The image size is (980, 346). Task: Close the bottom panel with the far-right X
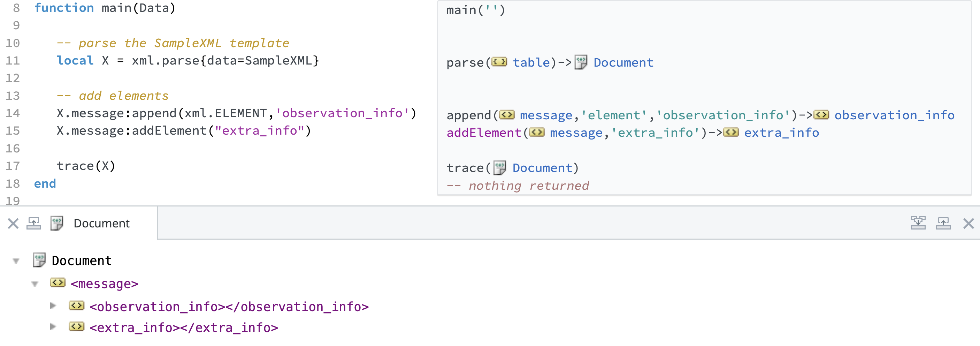968,224
